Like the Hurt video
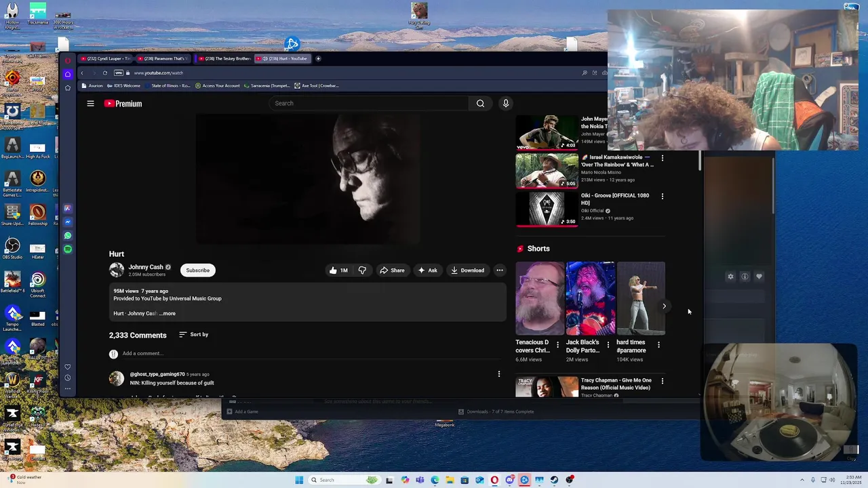The image size is (868, 488). pyautogui.click(x=338, y=270)
